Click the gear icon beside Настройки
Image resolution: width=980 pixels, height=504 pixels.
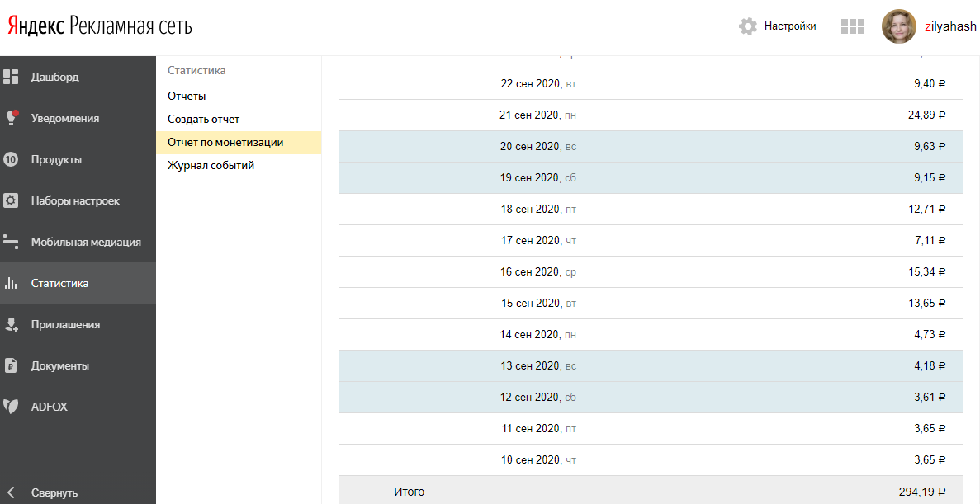[748, 26]
